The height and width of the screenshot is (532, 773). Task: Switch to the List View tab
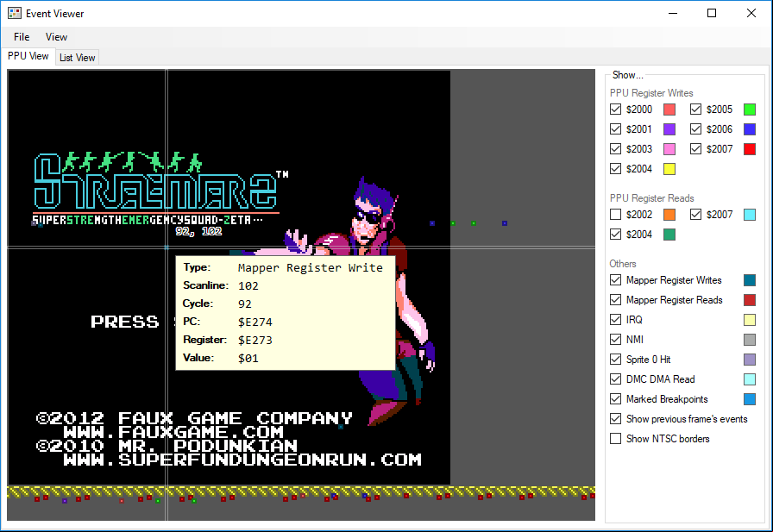click(x=78, y=58)
